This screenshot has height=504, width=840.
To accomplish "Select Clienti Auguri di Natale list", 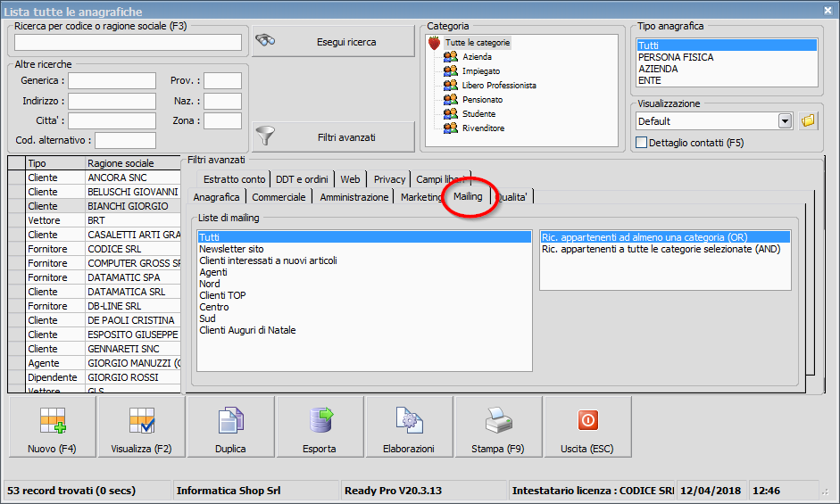I will pos(364,330).
